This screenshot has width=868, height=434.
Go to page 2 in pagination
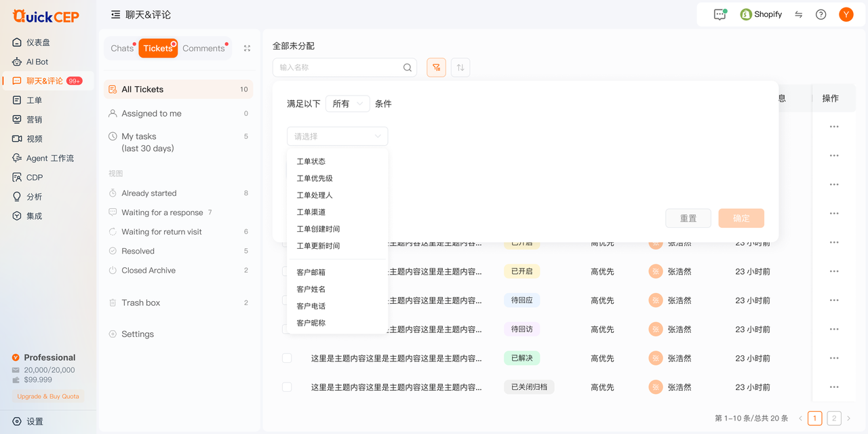tap(833, 418)
